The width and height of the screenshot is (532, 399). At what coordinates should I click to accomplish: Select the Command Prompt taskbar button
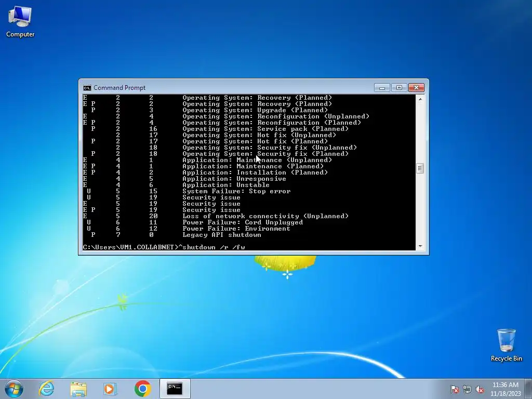175,389
